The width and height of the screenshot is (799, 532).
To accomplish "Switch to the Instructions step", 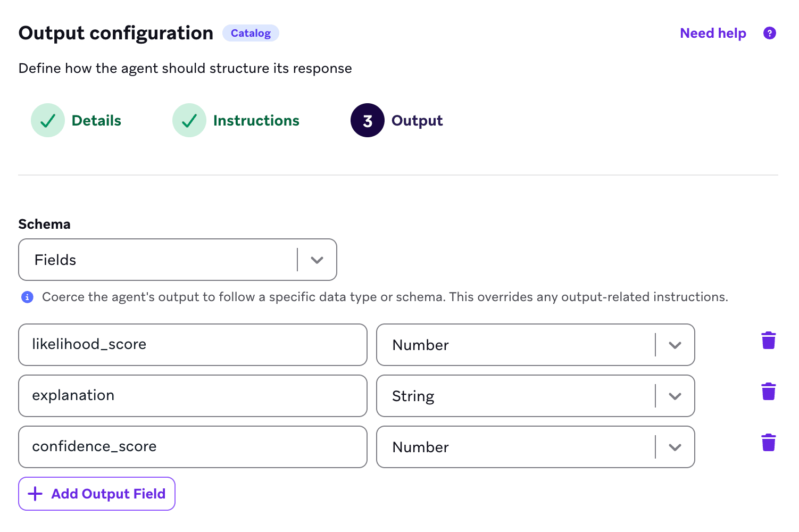I will click(x=256, y=121).
